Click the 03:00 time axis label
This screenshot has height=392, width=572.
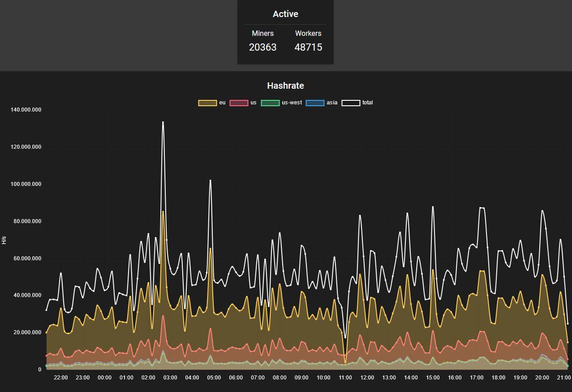click(x=170, y=378)
